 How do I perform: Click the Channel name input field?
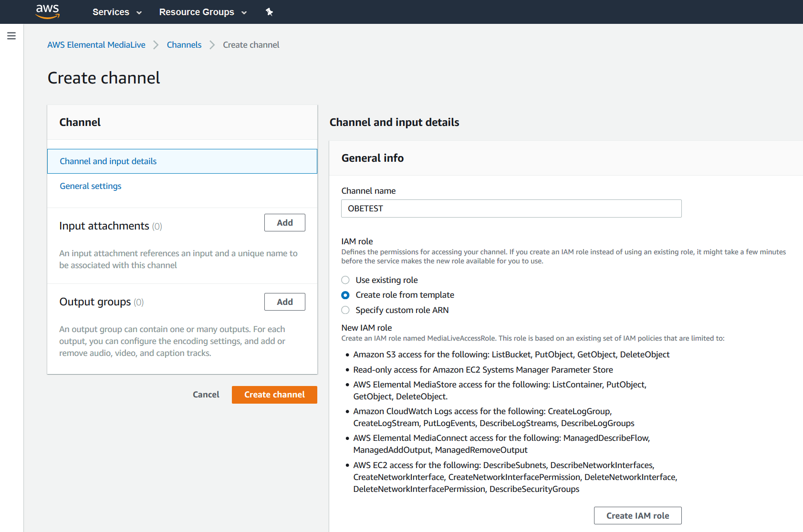[511, 209]
